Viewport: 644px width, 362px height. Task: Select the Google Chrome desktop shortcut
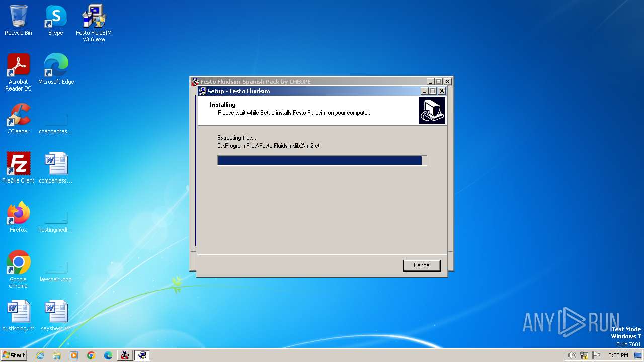click(18, 269)
